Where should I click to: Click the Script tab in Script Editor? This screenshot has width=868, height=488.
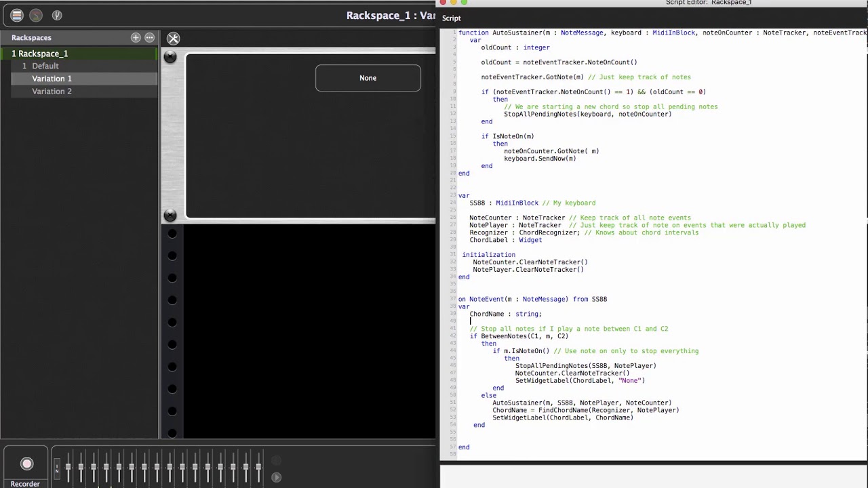(x=451, y=18)
